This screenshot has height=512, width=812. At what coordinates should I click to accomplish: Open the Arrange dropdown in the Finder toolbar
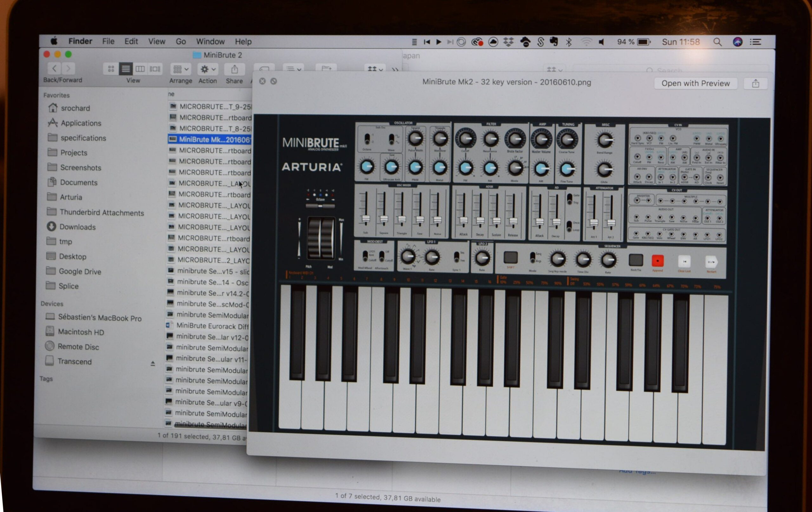[x=181, y=69]
